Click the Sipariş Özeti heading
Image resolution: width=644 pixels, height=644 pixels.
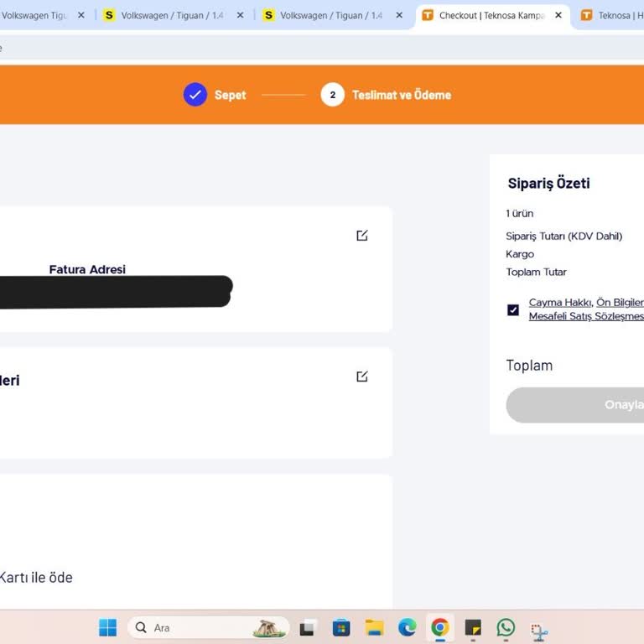click(x=548, y=183)
